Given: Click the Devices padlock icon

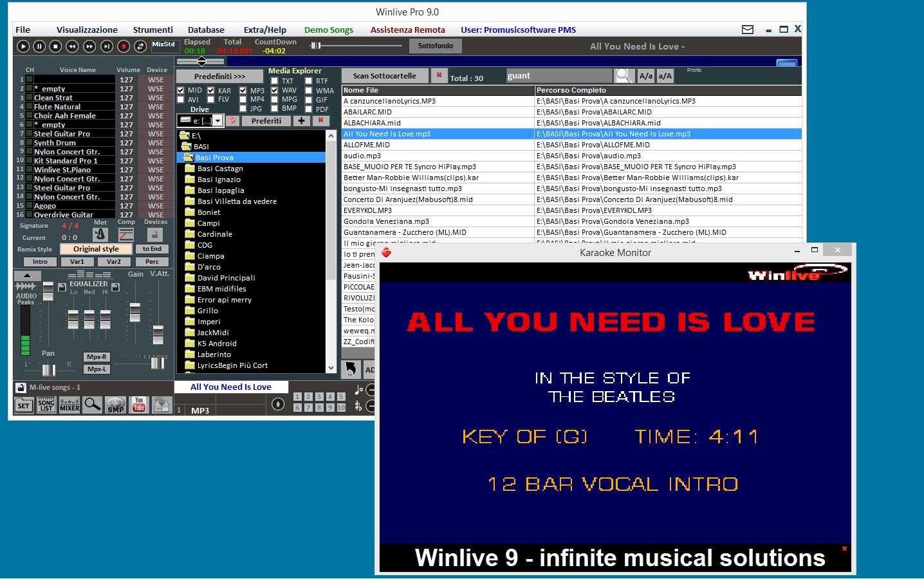Looking at the screenshot, I should tap(155, 235).
